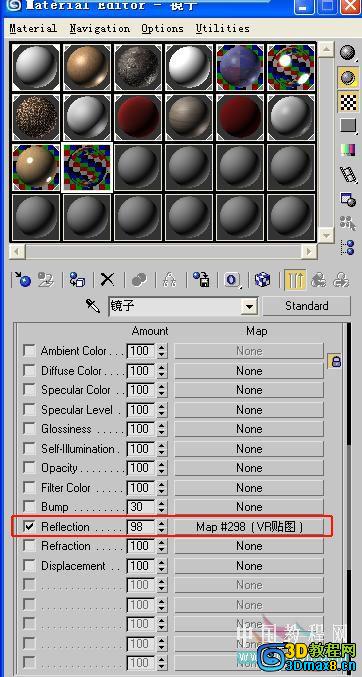Click the Reflection amount field showing 98
This screenshot has width=362, height=677.
[x=141, y=527]
